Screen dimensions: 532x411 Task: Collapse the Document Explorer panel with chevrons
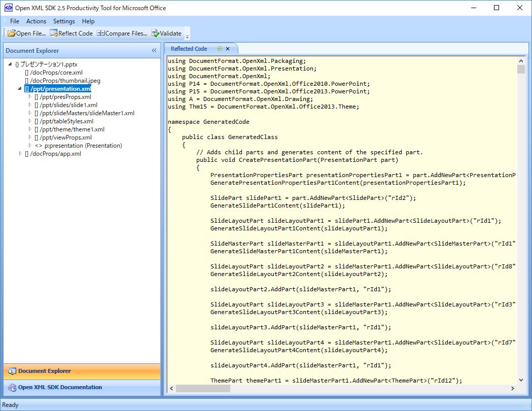(154, 51)
